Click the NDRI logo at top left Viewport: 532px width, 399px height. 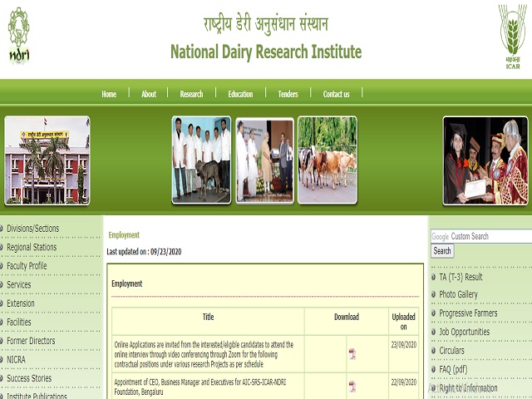click(x=19, y=36)
